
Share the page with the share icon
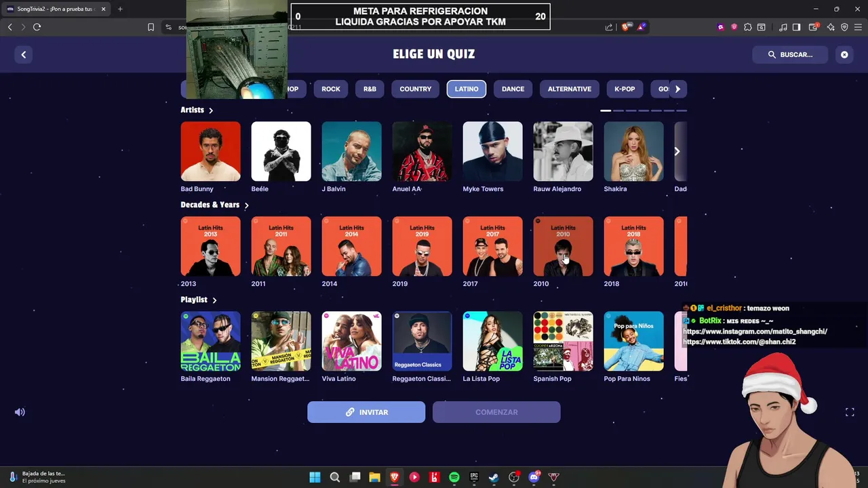[x=609, y=27]
